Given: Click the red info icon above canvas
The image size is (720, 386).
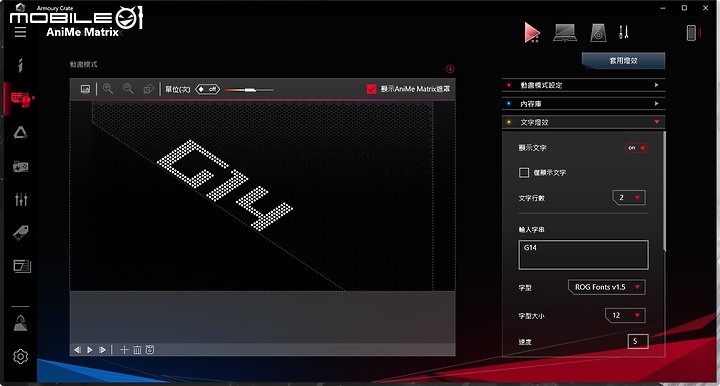Looking at the screenshot, I should tap(450, 69).
